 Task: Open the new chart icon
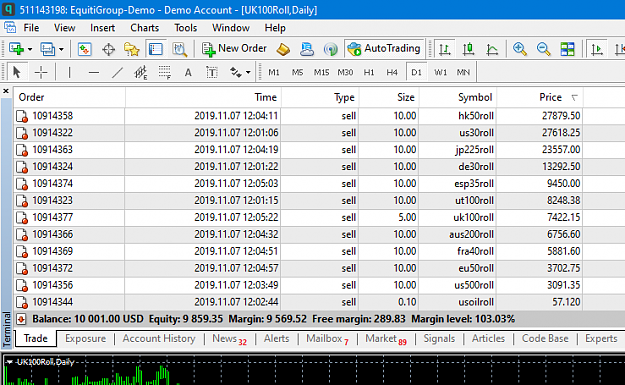(x=16, y=49)
